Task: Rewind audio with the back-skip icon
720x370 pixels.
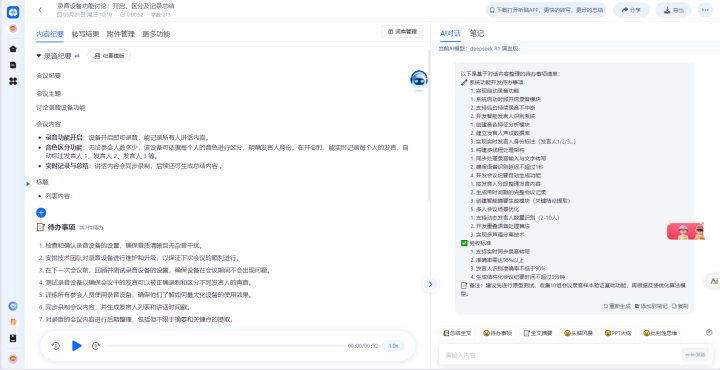Action: [56, 346]
